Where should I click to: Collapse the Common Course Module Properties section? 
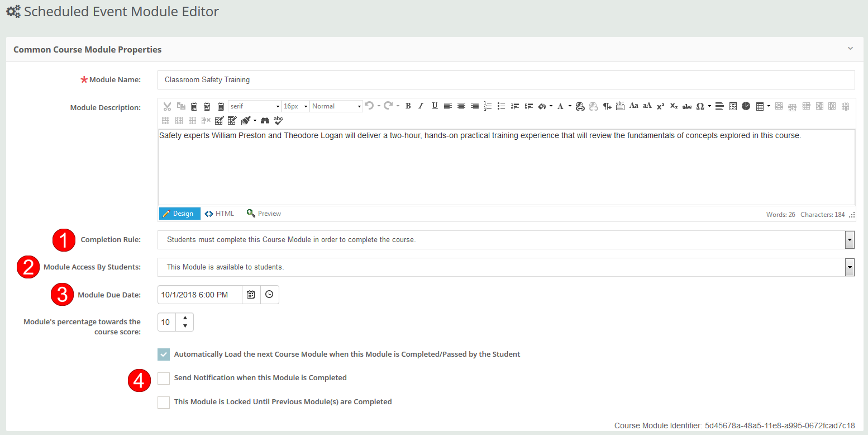[x=850, y=49]
